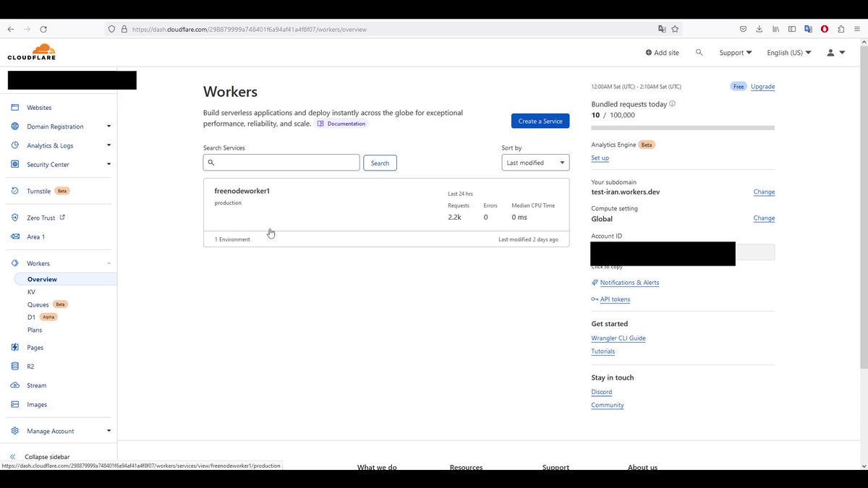Open the browser downloads icon
Screen dimensions: 868x488
(x=759, y=29)
